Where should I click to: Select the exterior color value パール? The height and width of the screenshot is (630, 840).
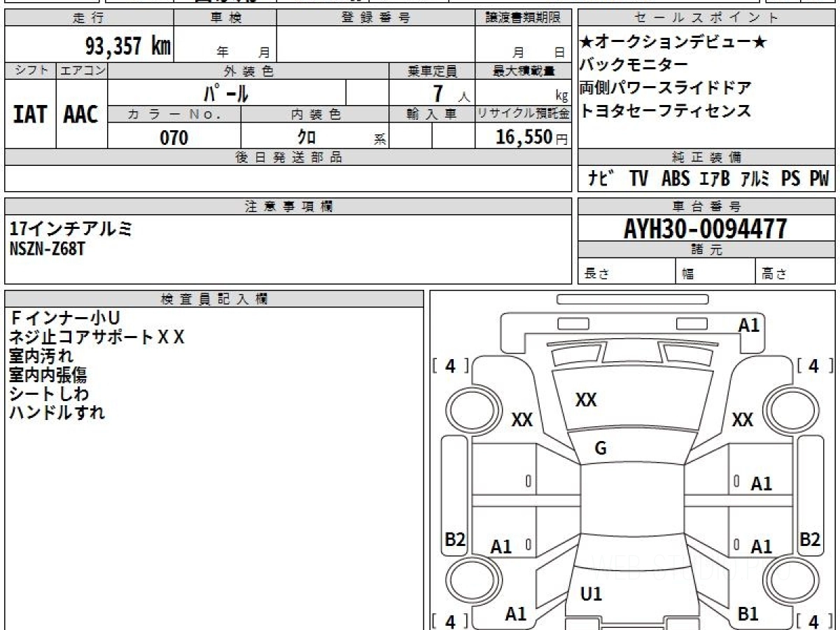[225, 92]
